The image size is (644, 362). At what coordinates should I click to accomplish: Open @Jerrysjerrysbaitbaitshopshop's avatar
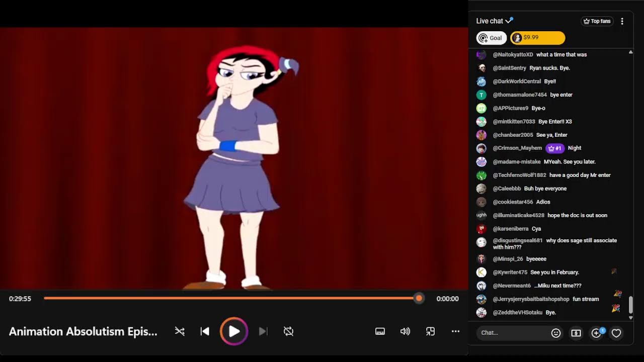point(481,299)
